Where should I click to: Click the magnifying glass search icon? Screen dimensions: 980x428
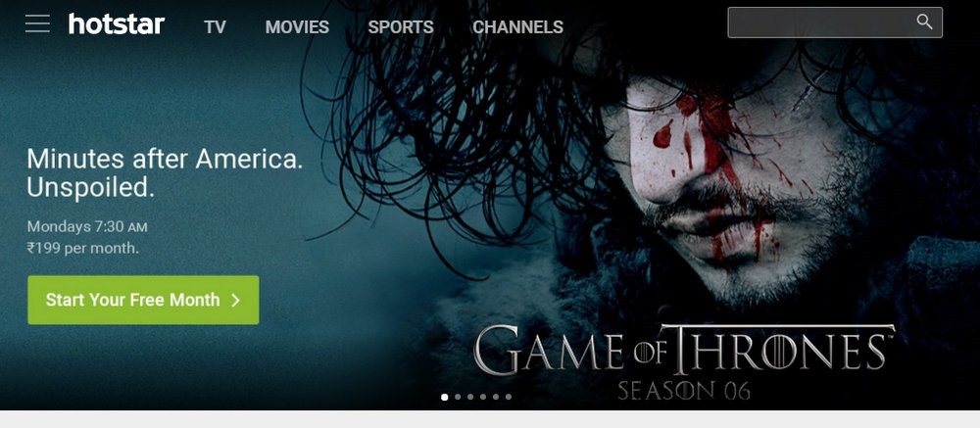point(924,22)
